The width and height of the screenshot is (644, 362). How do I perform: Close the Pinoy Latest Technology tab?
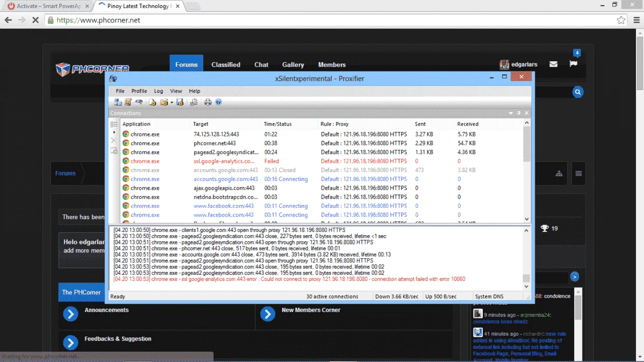(177, 6)
